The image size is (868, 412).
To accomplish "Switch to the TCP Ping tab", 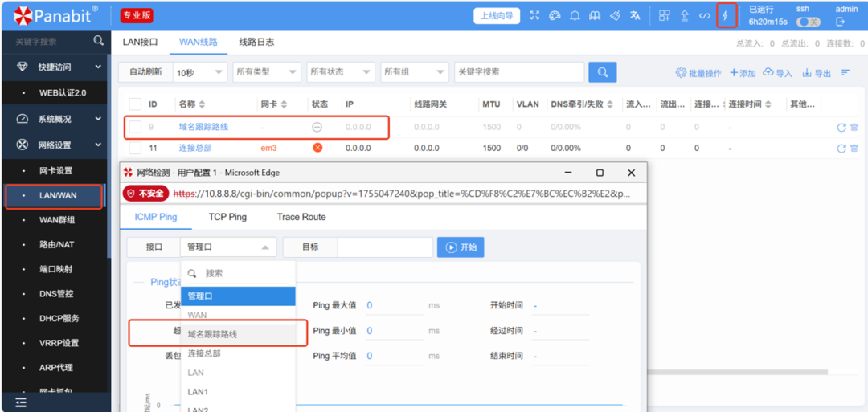I will coord(227,217).
